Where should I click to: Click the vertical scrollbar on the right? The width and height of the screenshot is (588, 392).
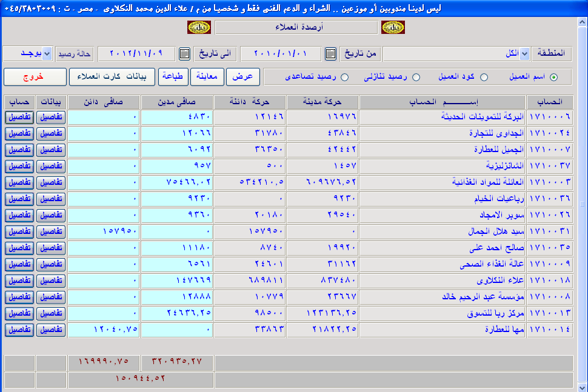pyautogui.click(x=583, y=206)
